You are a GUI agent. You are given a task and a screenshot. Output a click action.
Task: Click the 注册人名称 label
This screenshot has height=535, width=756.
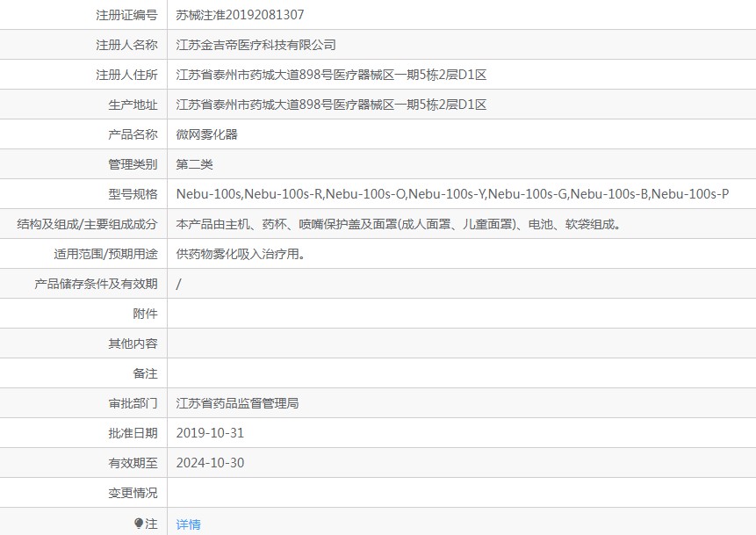tap(126, 45)
